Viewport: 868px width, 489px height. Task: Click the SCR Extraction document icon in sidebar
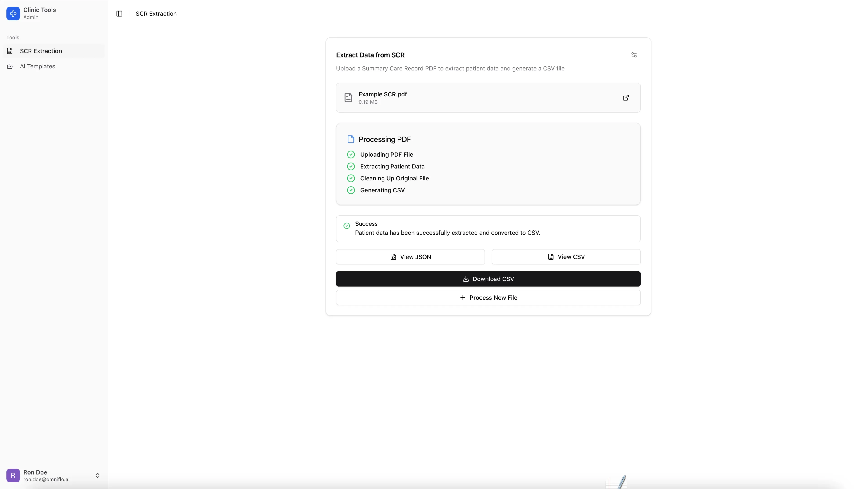pos(10,51)
